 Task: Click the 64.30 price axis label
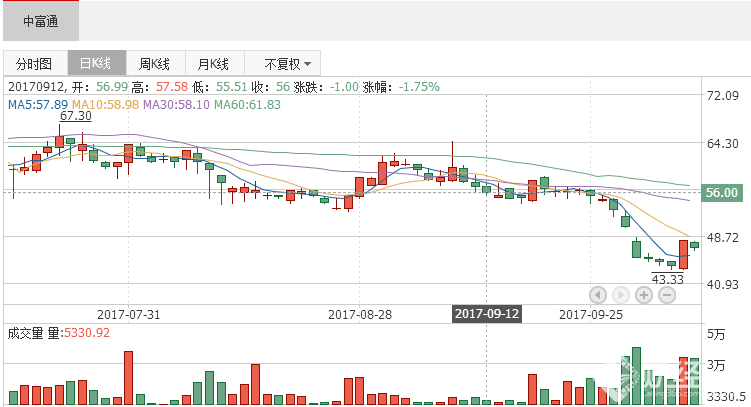click(x=723, y=144)
